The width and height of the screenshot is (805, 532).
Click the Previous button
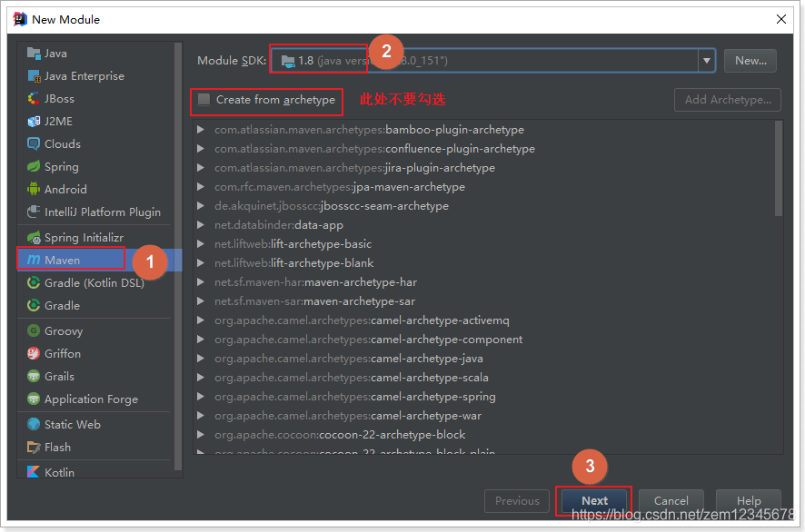[517, 501]
